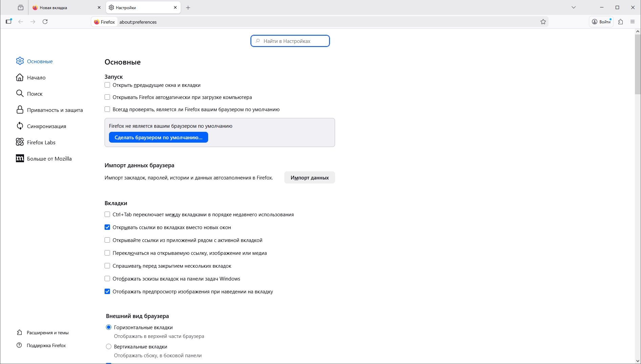The image size is (641, 364).
Task: Toggle Ctrl+Tab recent order checkbox
Action: tap(107, 215)
